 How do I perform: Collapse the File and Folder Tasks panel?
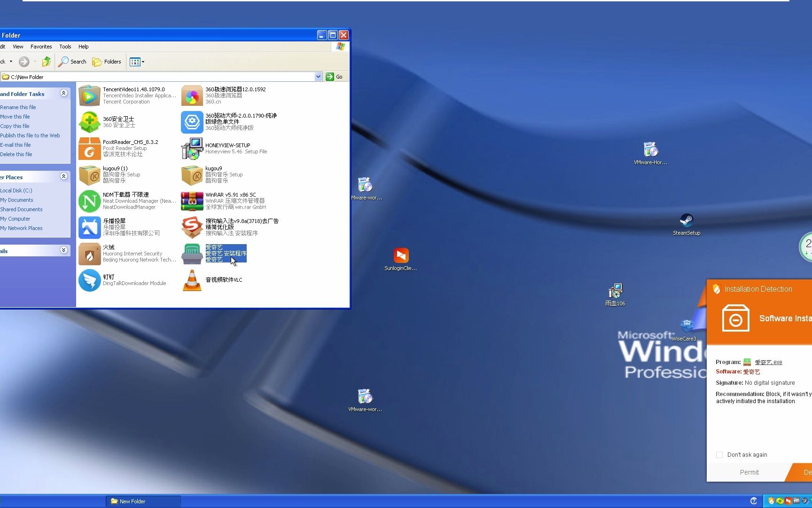(63, 93)
